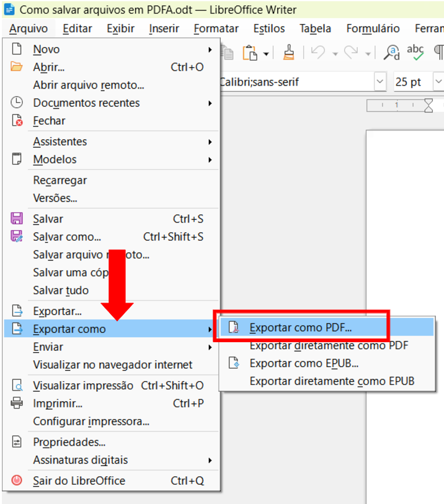The width and height of the screenshot is (444, 504).
Task: Click the Imprimir printer icon
Action: tap(17, 404)
